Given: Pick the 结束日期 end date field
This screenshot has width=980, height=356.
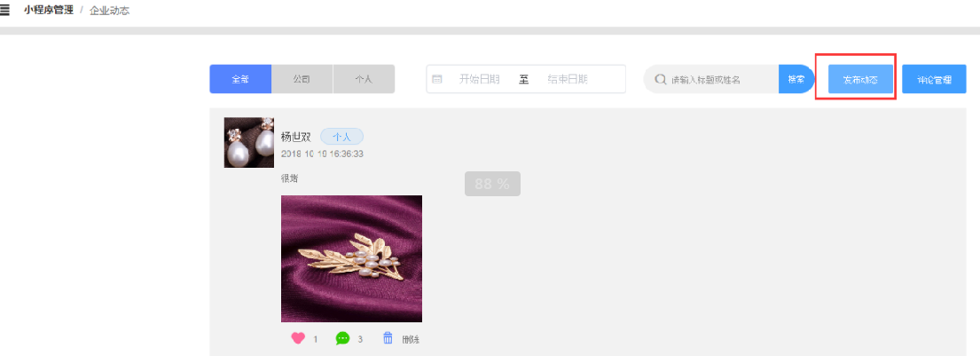Looking at the screenshot, I should click(x=568, y=80).
